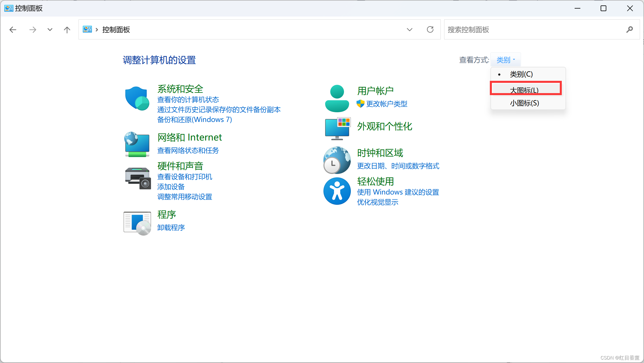Screen dimensions: 644x363
Task: Click the Programs category icon
Action: coord(137,223)
